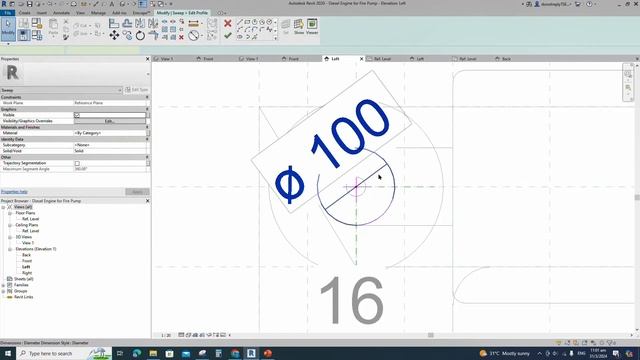Collapse the Floor Plans tree node
Image resolution: width=640 pixels, height=360 pixels.
coord(10,213)
